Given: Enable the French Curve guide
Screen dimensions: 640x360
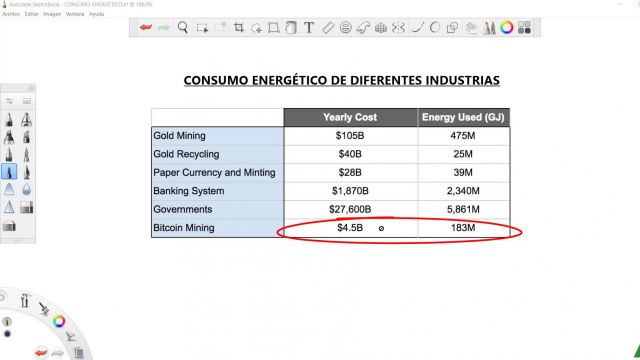Looking at the screenshot, I should click(x=363, y=27).
